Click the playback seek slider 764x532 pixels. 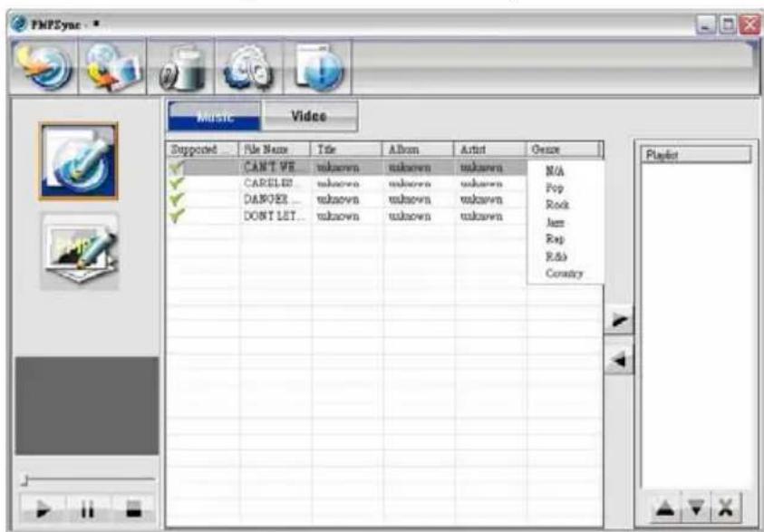click(x=88, y=479)
